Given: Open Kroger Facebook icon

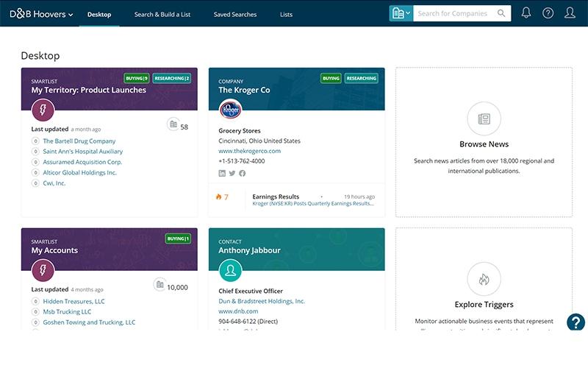Looking at the screenshot, I should pyautogui.click(x=243, y=173).
